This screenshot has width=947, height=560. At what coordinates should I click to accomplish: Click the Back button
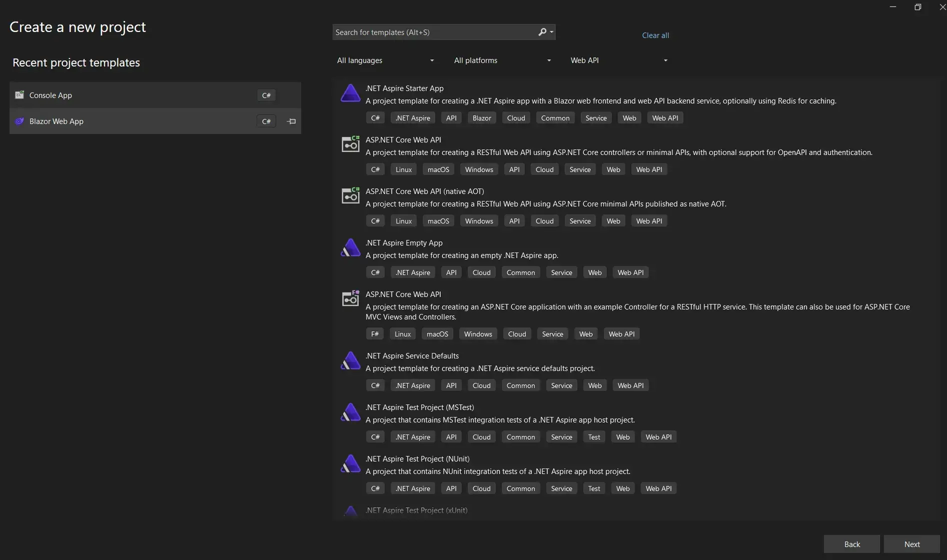click(852, 544)
